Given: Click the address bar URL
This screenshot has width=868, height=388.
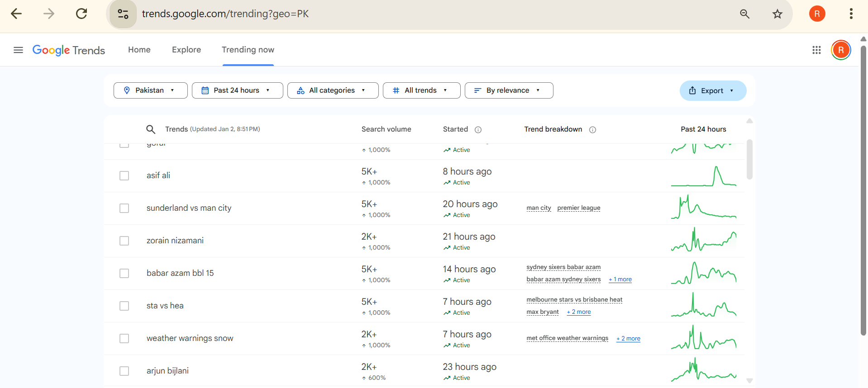Looking at the screenshot, I should tap(225, 14).
